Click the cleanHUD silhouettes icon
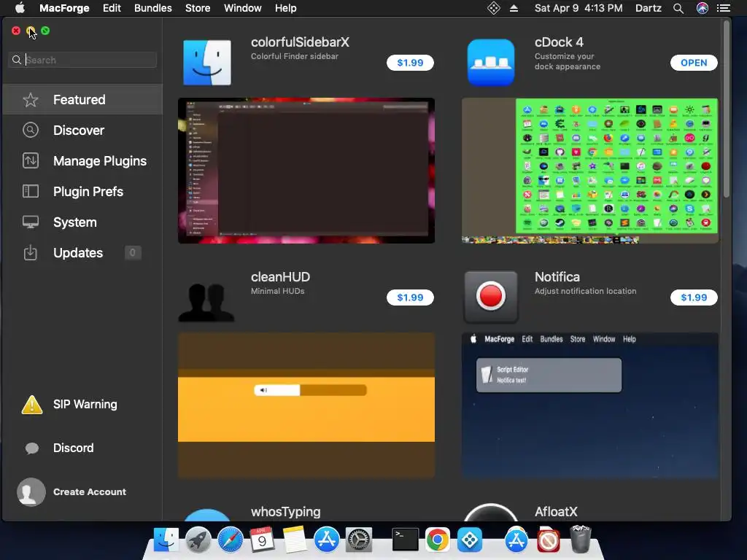 coord(206,303)
